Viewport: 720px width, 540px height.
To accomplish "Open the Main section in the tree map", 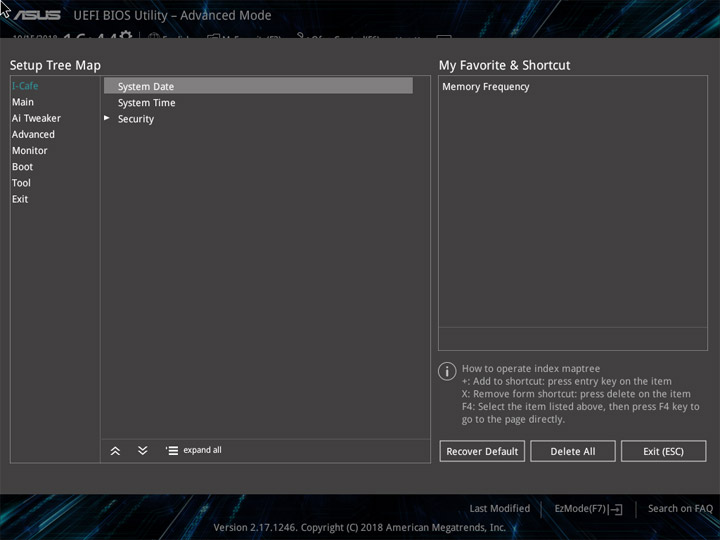I will [x=22, y=102].
